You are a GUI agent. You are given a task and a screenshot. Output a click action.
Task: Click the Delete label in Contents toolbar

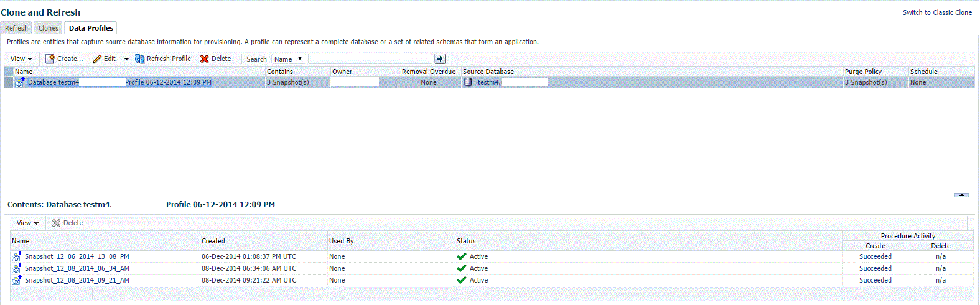pos(73,223)
